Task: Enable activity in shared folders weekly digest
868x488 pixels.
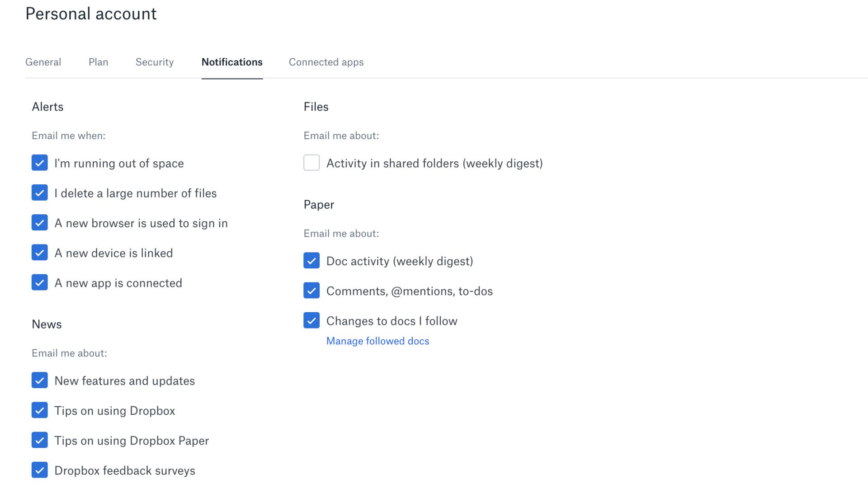Action: coord(311,163)
